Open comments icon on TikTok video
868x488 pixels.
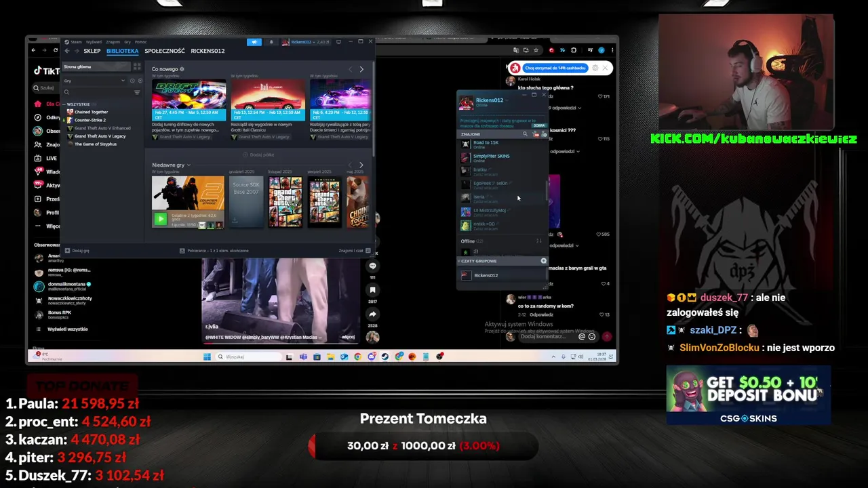pyautogui.click(x=372, y=266)
